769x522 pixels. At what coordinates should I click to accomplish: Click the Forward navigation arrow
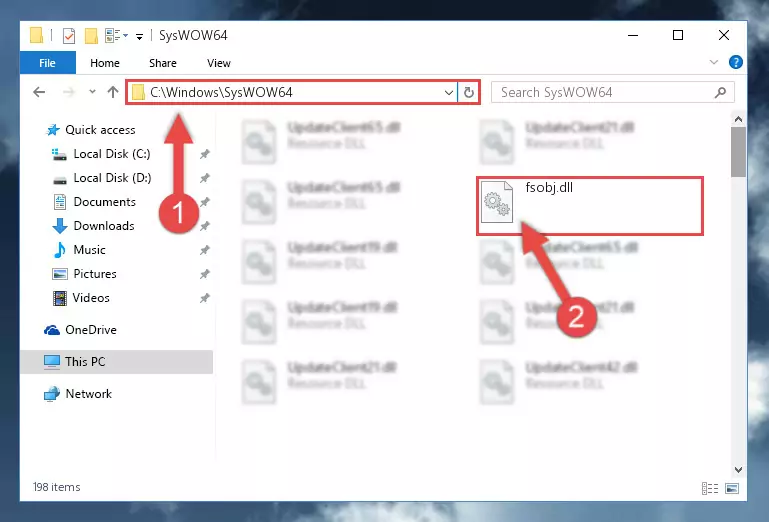coord(69,92)
